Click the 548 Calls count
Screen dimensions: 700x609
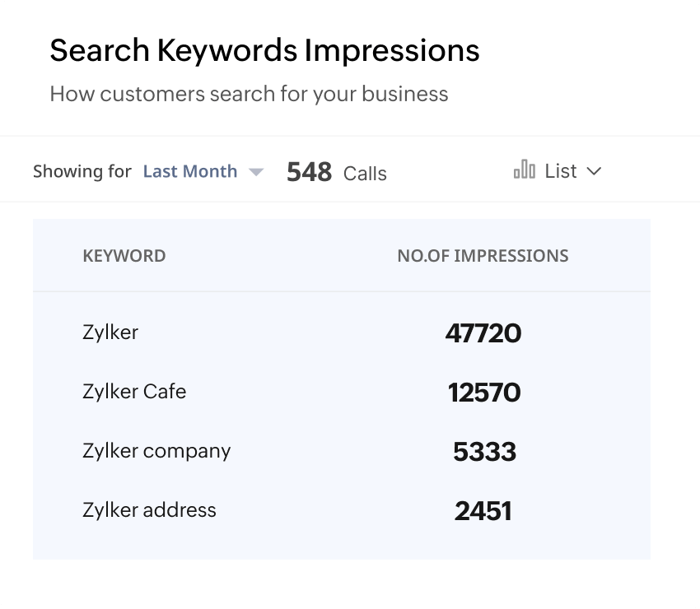click(310, 172)
